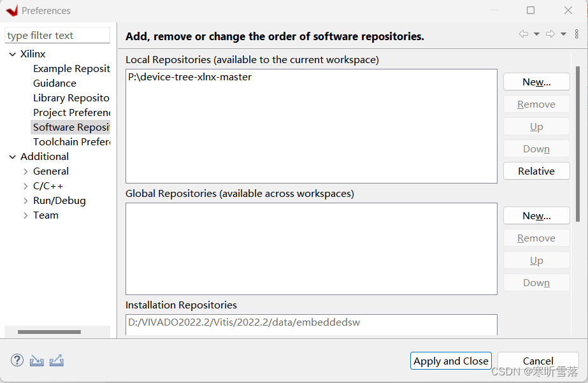Click the back navigation arrow icon

524,34
